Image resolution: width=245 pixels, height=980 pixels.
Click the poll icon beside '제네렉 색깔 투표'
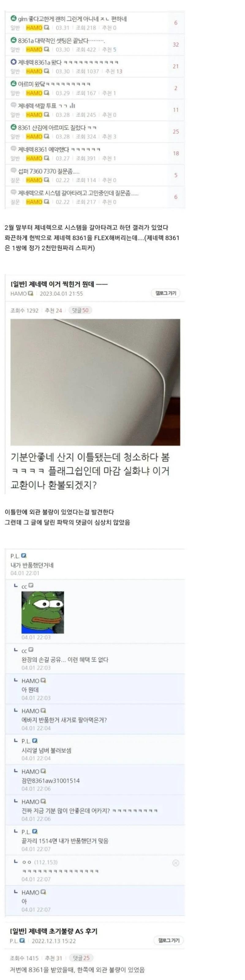72,105
